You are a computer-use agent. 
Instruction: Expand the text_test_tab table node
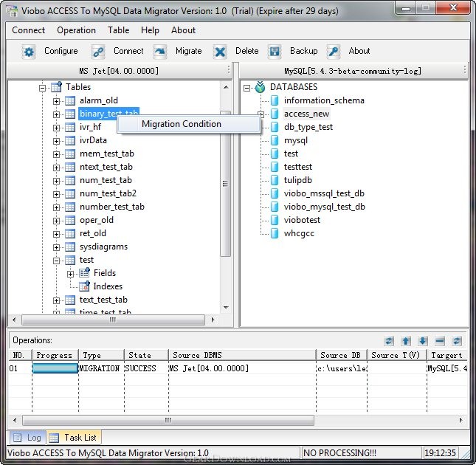tap(56, 301)
